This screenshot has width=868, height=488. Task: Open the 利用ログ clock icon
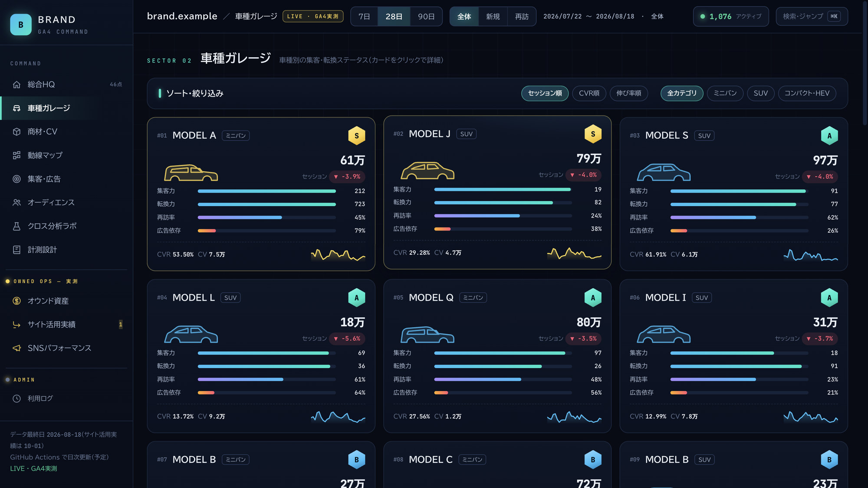[x=16, y=399]
